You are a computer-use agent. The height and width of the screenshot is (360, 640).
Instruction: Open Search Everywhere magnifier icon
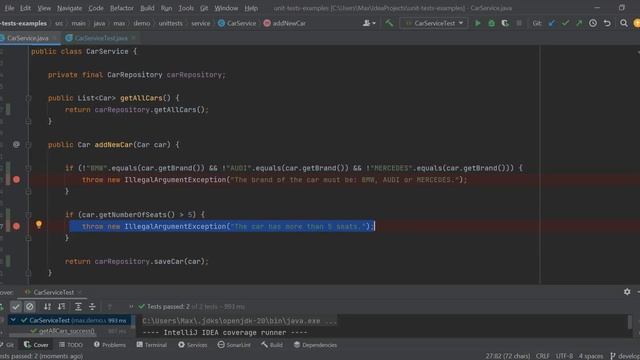coord(624,23)
